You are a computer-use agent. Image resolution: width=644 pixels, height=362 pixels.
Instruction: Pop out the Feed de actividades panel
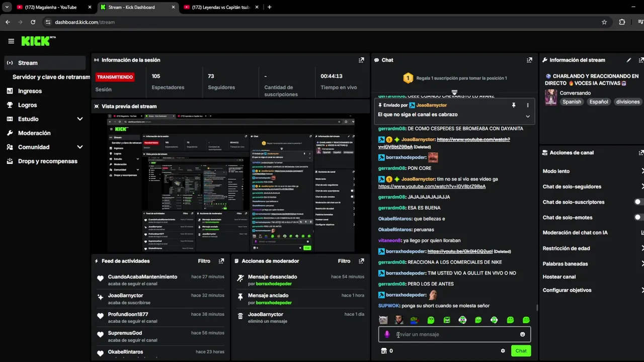pos(221,261)
